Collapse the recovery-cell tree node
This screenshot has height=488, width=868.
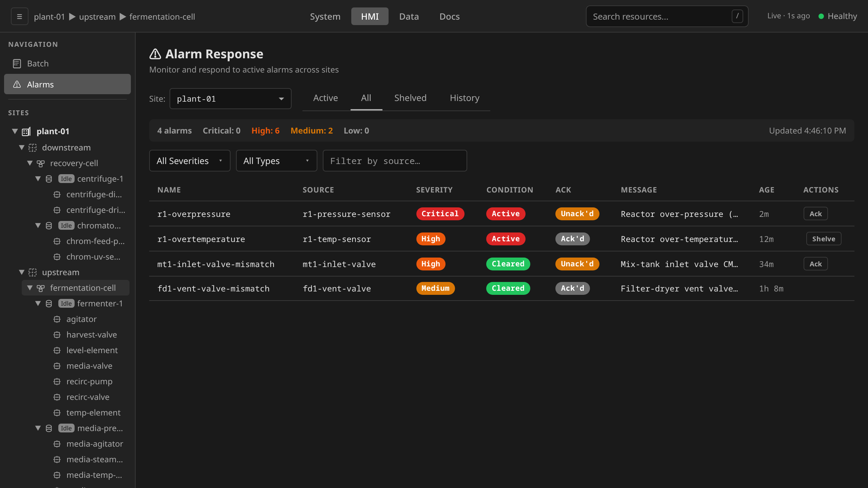click(x=30, y=163)
